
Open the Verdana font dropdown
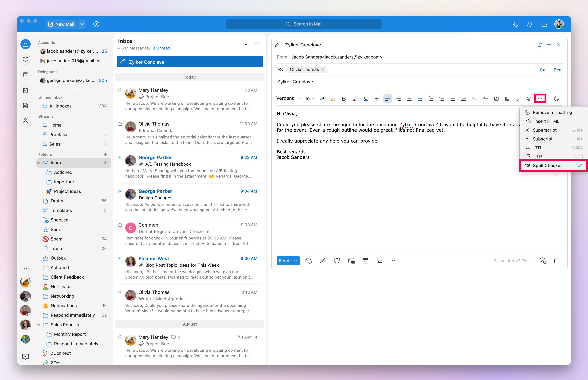click(288, 98)
